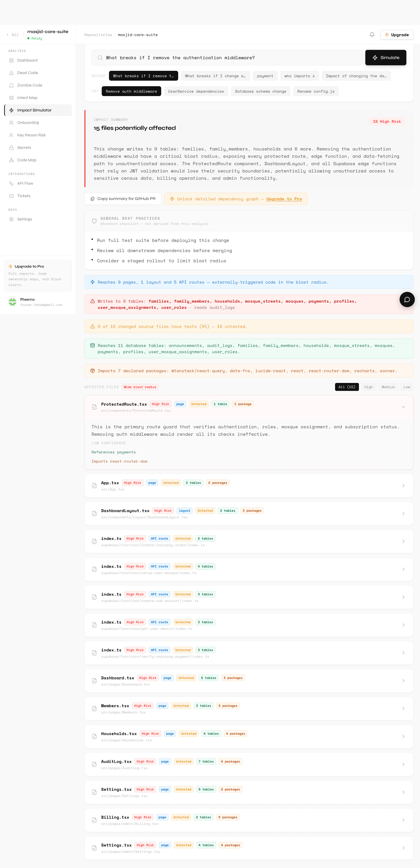The width and height of the screenshot is (420, 868).
Task: Expand the Billing.tsx file card
Action: [404, 820]
